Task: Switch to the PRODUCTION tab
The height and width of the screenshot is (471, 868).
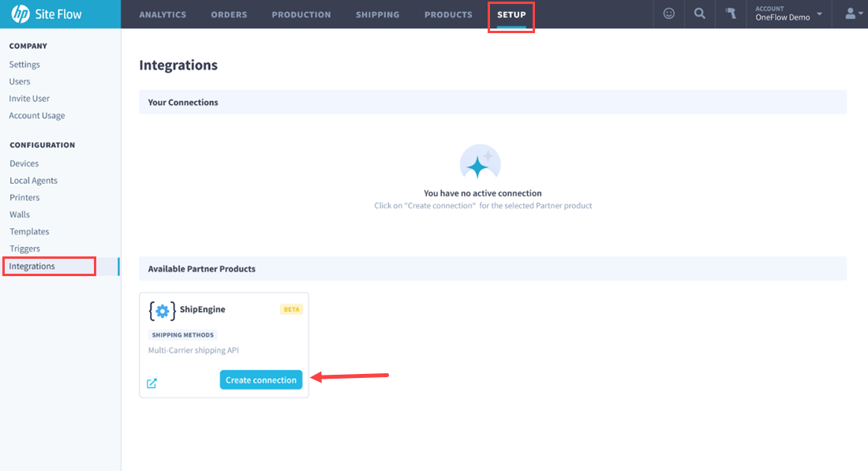Action: (301, 13)
